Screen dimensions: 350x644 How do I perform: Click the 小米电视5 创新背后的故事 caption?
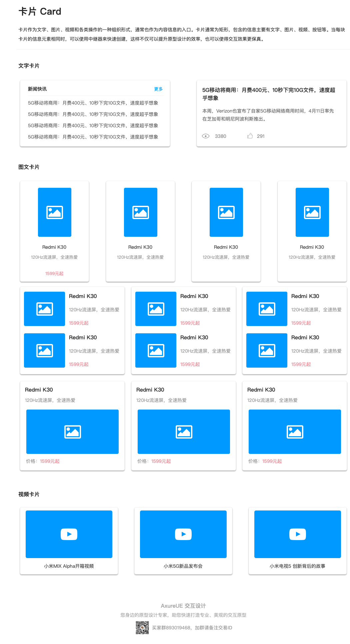pyautogui.click(x=298, y=566)
